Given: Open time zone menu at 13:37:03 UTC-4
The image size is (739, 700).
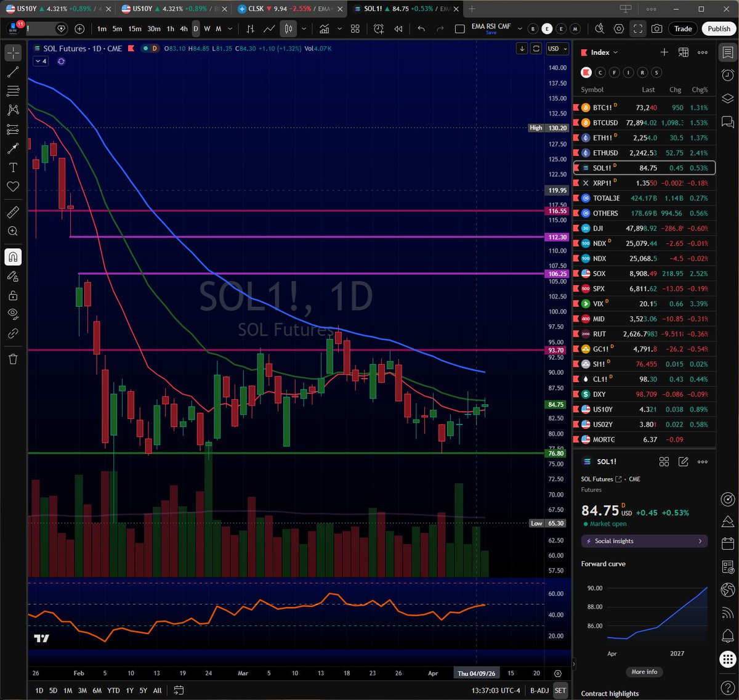Looking at the screenshot, I should [x=495, y=690].
